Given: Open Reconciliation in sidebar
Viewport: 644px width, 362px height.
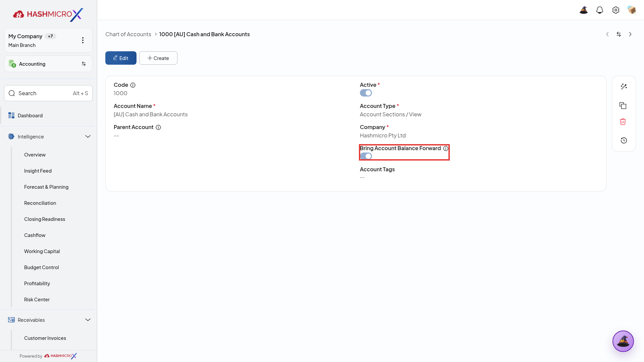Looking at the screenshot, I should tap(40, 203).
